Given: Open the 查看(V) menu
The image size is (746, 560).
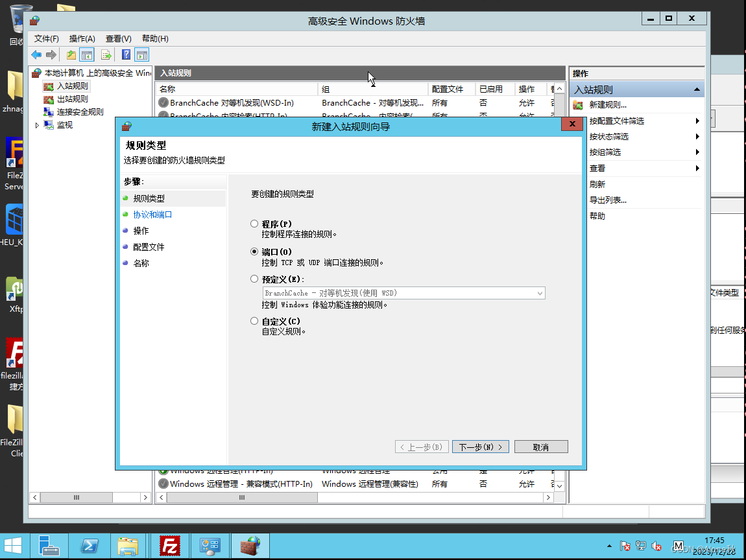Looking at the screenshot, I should (x=119, y=38).
